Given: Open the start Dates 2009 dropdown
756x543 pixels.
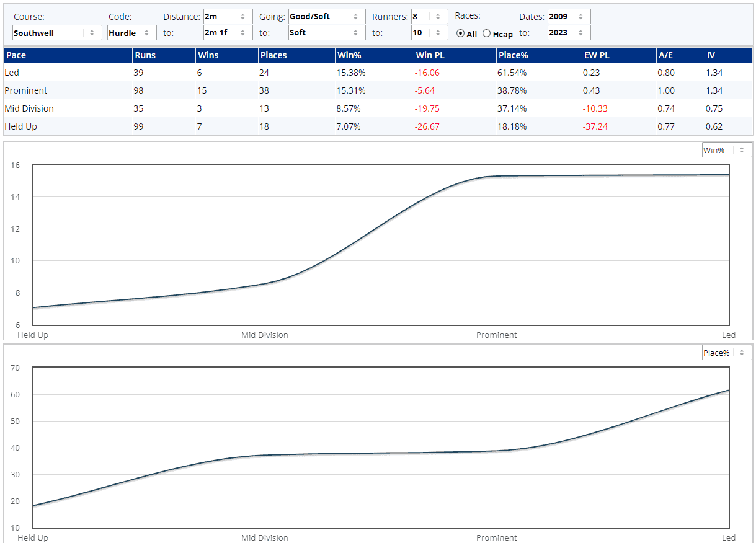Looking at the screenshot, I should pos(569,17).
